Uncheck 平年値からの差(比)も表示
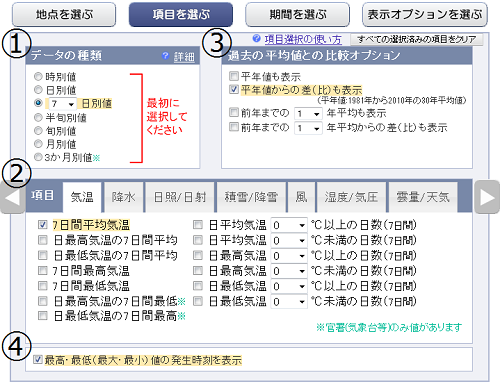Image resolution: width=500 pixels, height=384 pixels. coord(234,89)
